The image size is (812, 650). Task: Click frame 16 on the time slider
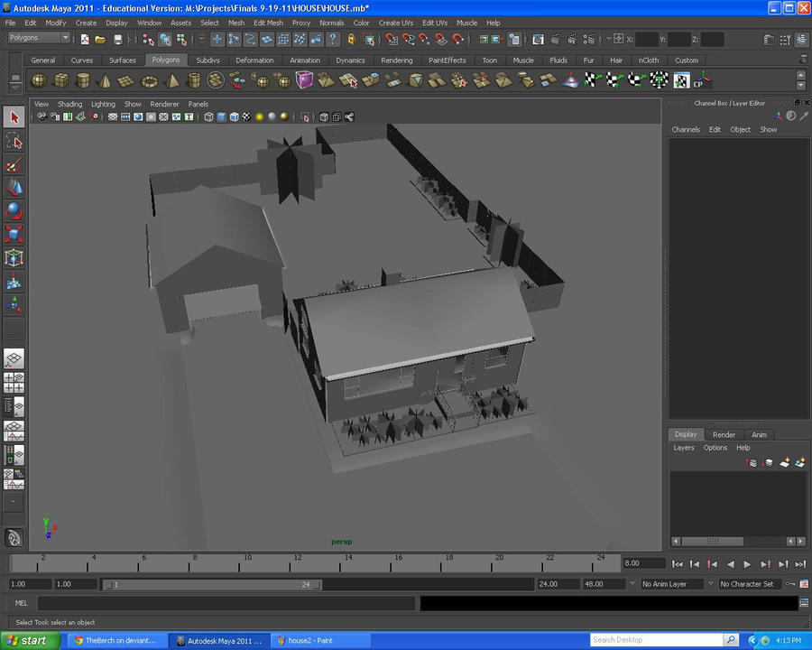(399, 562)
